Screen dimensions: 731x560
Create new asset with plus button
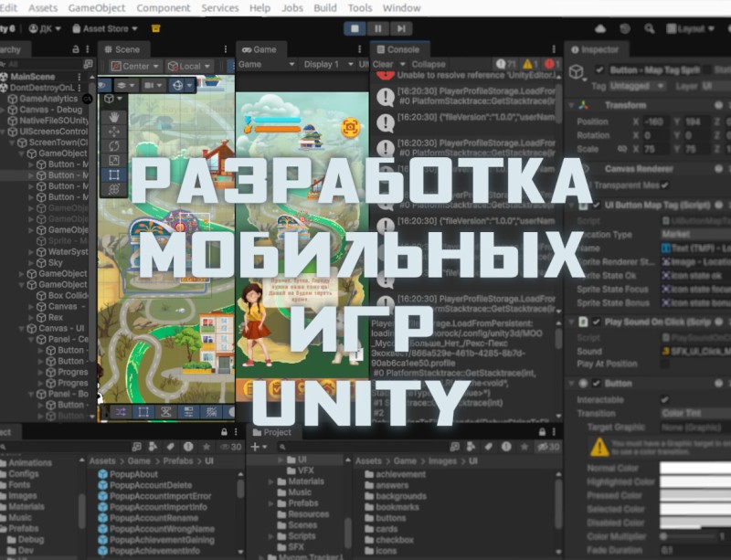click(258, 447)
